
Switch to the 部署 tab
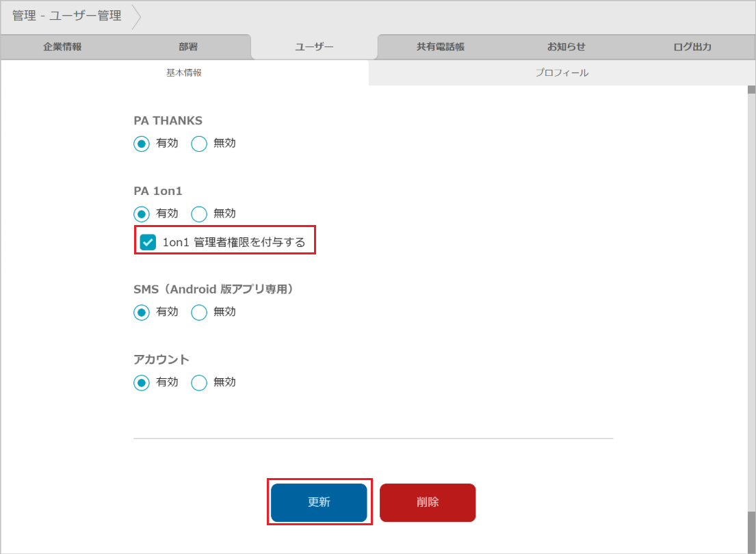188,47
